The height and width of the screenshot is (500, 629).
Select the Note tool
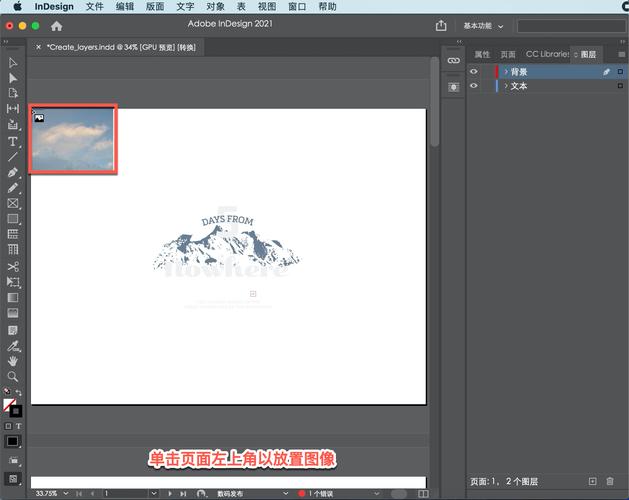13,330
